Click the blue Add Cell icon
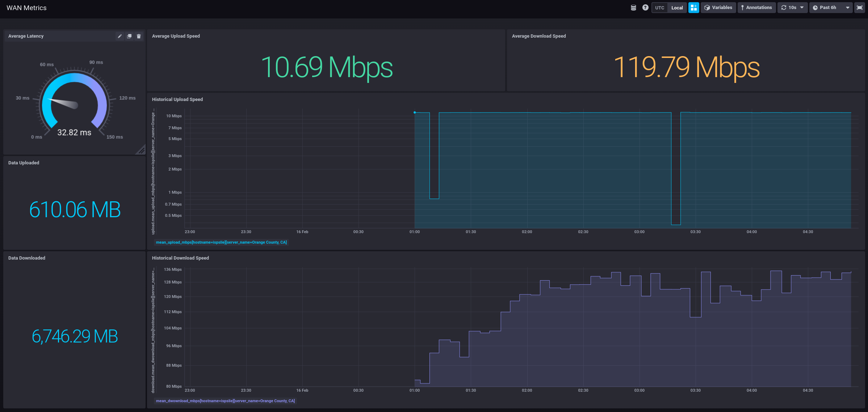This screenshot has width=868, height=412. pyautogui.click(x=693, y=8)
